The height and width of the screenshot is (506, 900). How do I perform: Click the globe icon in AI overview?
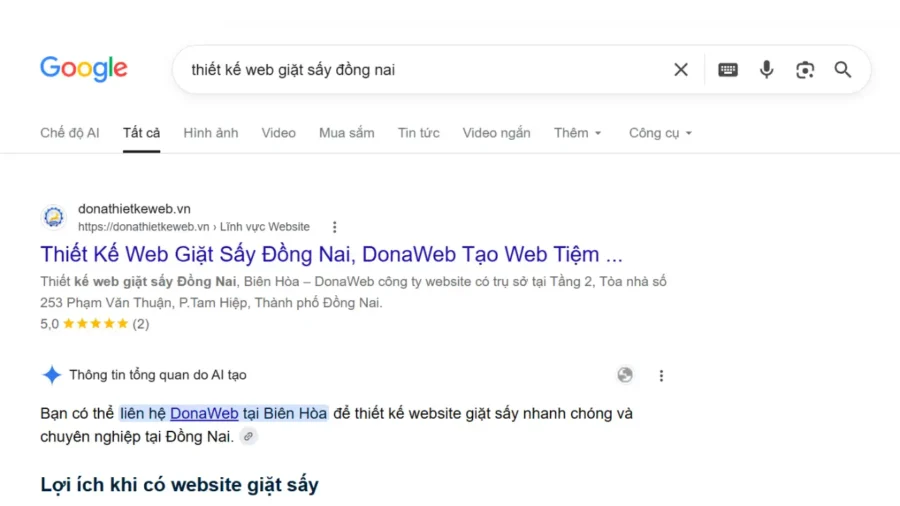point(625,375)
